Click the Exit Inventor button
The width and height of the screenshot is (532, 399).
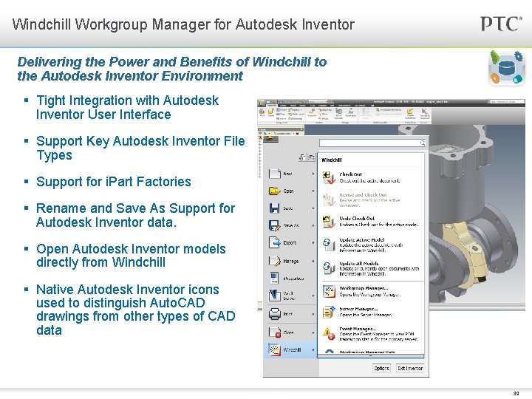point(410,368)
